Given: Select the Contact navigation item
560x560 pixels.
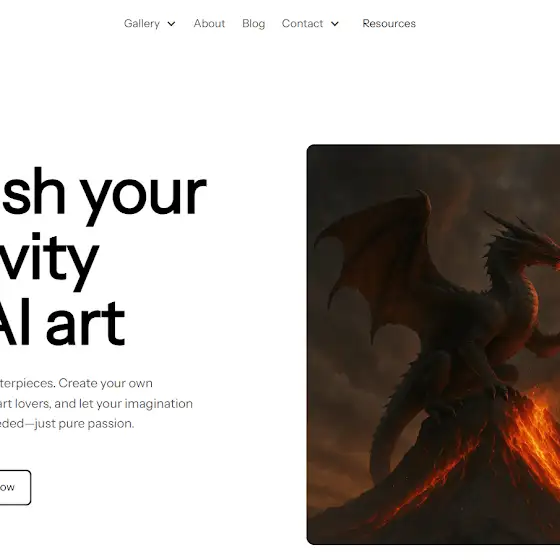Looking at the screenshot, I should [x=302, y=24].
